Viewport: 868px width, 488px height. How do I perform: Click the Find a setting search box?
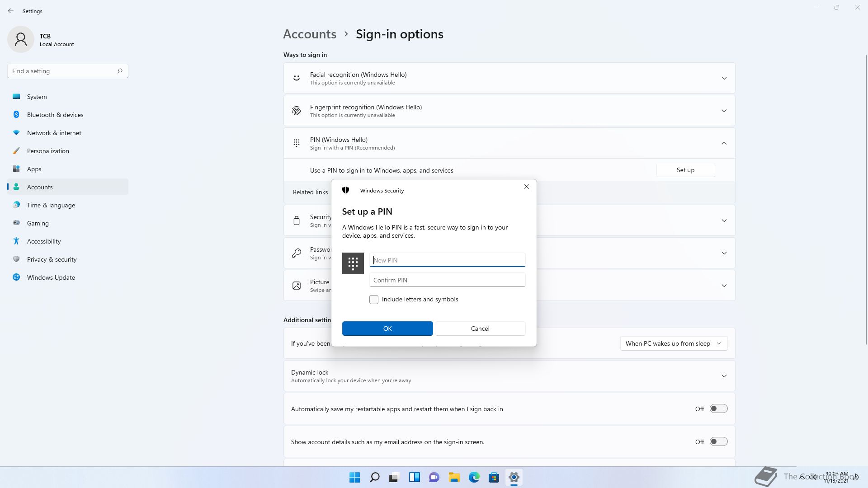[68, 71]
